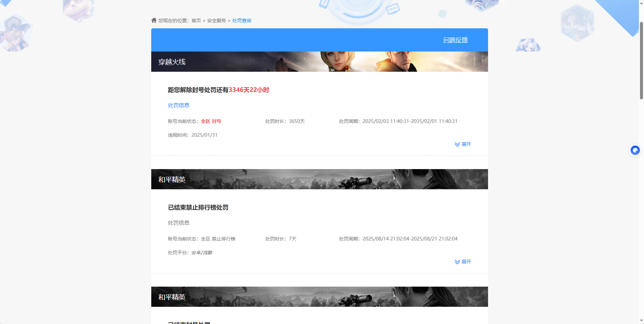Click the 穿越火线 game banner
Image resolution: width=644 pixels, height=324 pixels.
tap(319, 62)
